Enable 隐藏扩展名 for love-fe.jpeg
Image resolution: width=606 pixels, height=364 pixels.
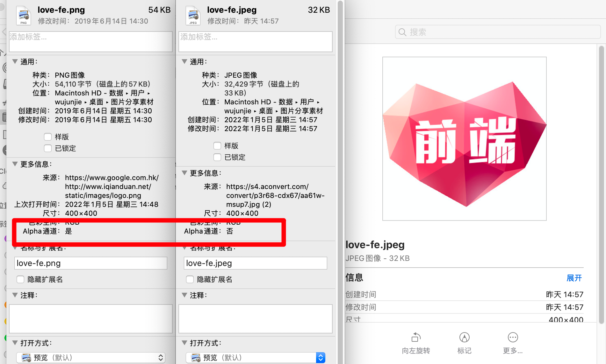point(190,279)
